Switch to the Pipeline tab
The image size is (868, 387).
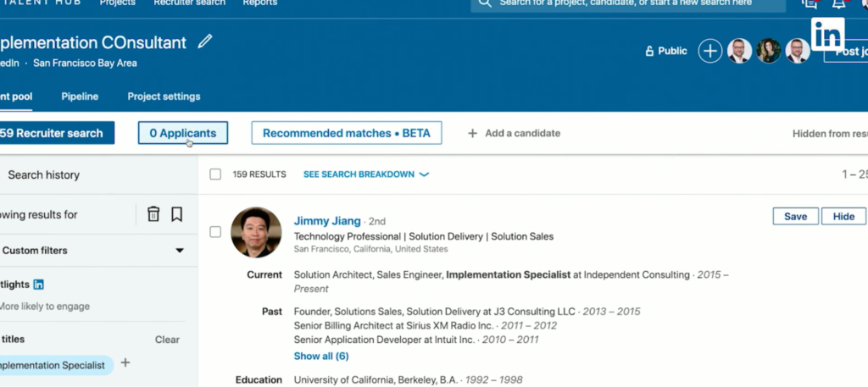[80, 97]
